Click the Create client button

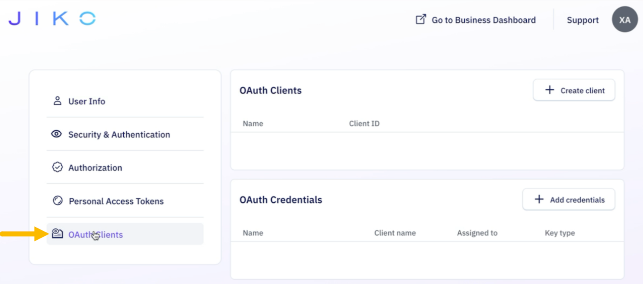[x=574, y=90]
